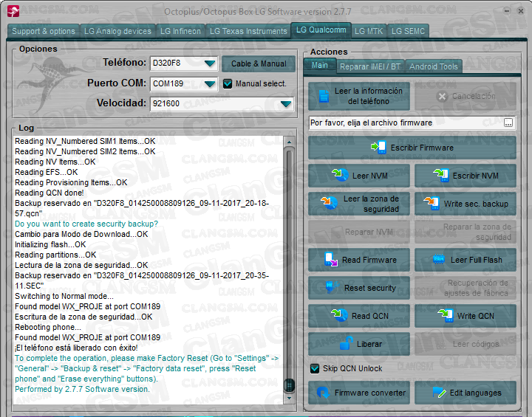Viewport: 532px width, 417px height.
Task: Click the Read QCN disk icon
Action: (339, 315)
